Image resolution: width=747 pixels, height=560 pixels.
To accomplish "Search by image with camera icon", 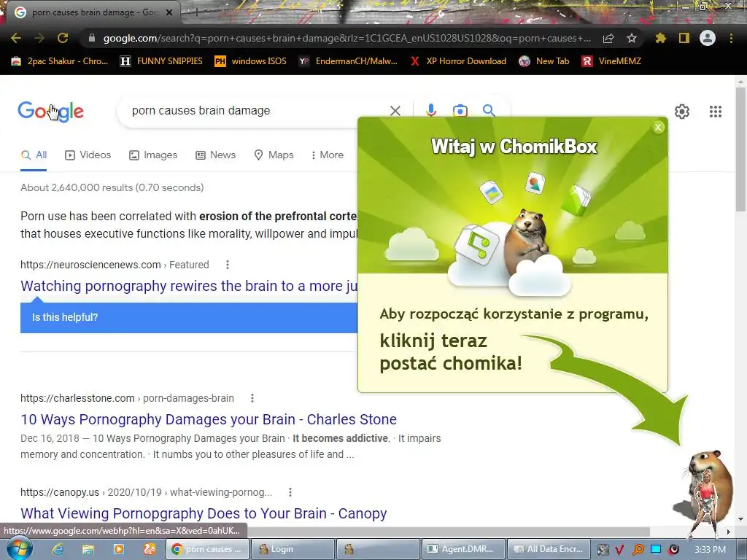I will (x=460, y=111).
